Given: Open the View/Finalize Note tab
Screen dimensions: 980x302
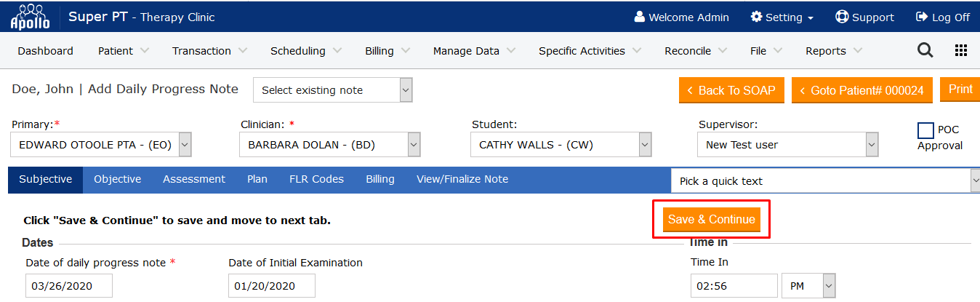Looking at the screenshot, I should 462,179.
